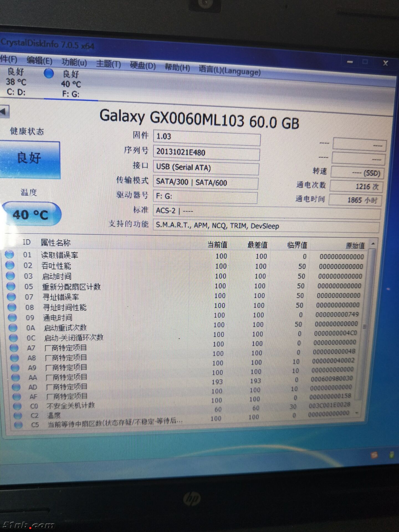Click the status orb of attribute C2 温度
The height and width of the screenshot is (532, 399).
tap(18, 416)
